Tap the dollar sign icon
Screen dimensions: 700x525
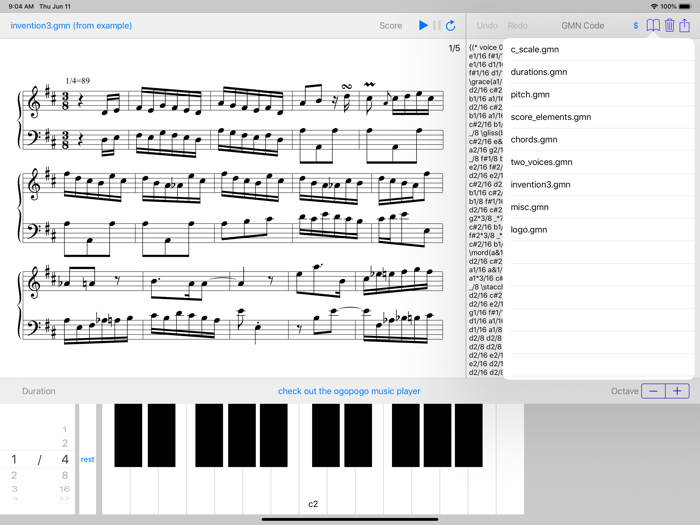pos(635,25)
